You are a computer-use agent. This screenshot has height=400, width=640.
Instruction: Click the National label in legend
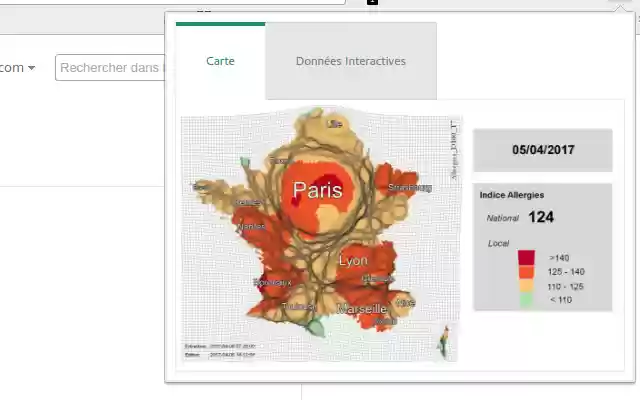coord(502,218)
